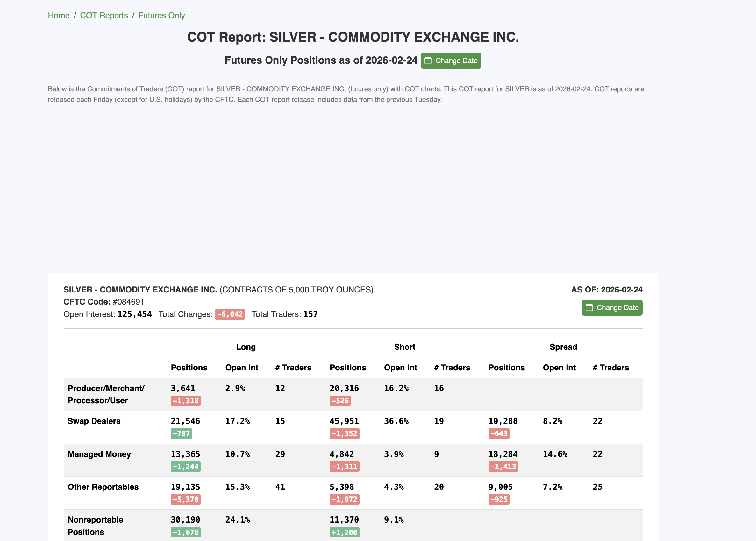Click the Total Traders value 157

click(310, 314)
